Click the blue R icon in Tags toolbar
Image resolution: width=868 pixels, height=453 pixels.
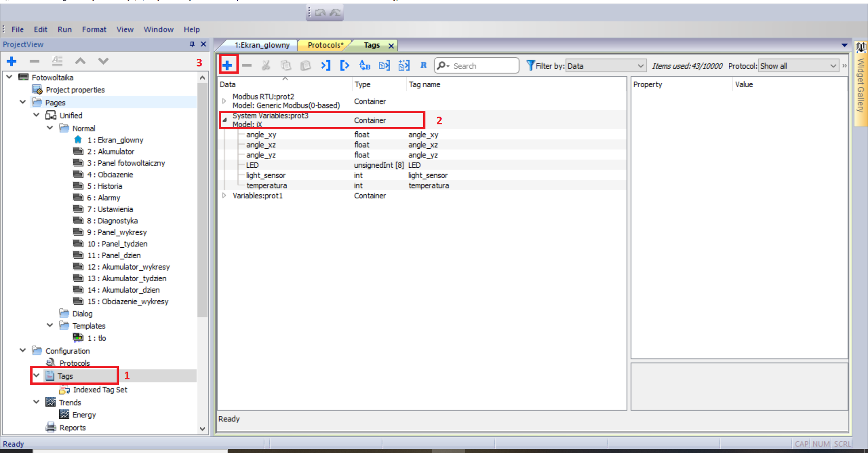[x=424, y=65]
